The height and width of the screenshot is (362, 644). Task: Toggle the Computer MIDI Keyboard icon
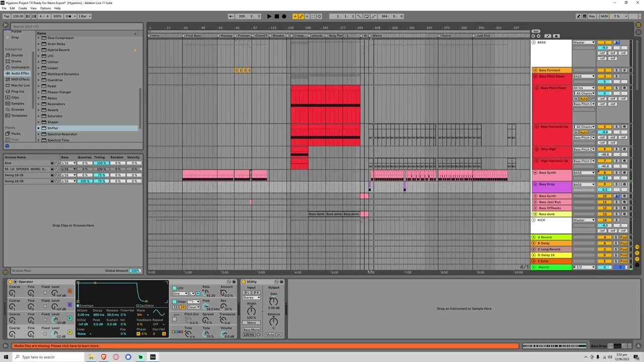[586, 16]
